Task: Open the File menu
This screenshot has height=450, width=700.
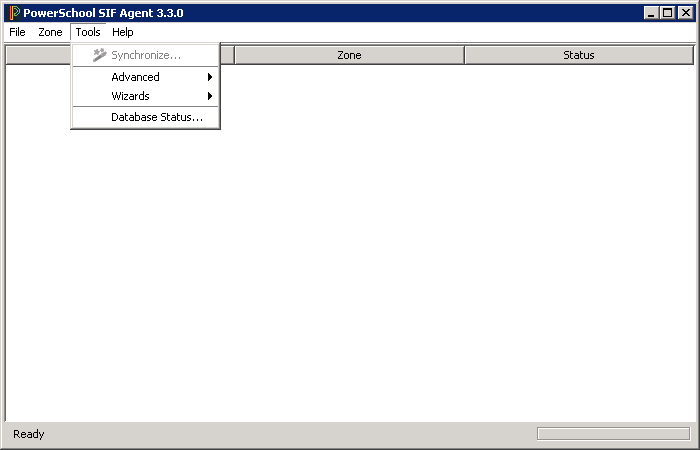Action: click(17, 32)
